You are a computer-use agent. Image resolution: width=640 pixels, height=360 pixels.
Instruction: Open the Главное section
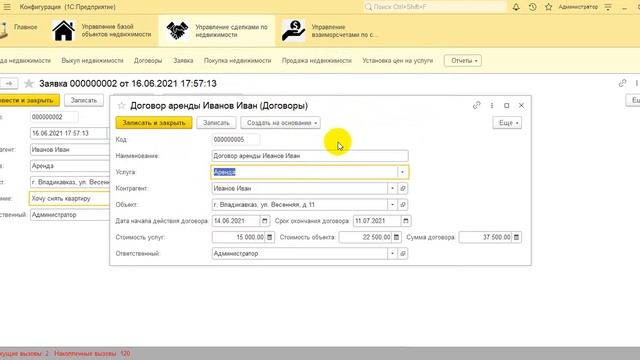coord(25,27)
